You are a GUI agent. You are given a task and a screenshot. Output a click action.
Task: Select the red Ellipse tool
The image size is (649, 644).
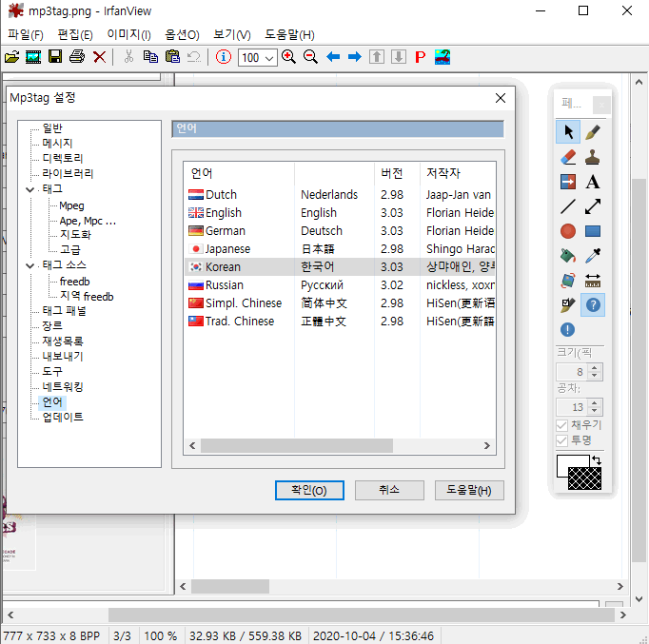568,231
